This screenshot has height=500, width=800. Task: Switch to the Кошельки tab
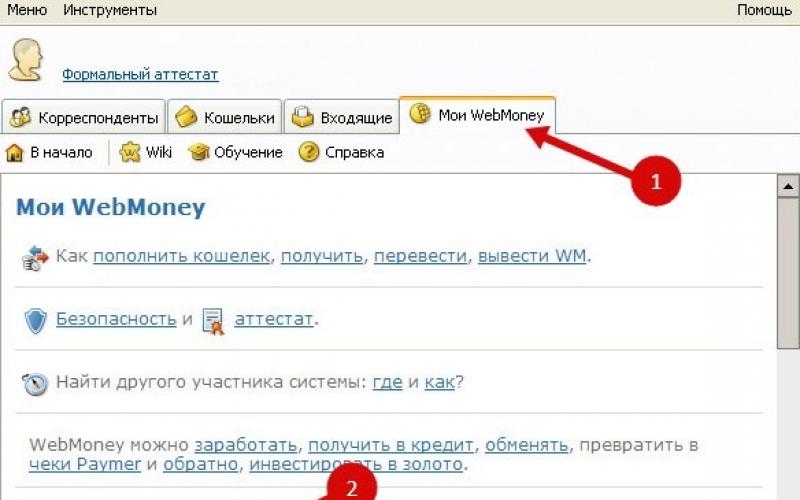click(226, 118)
